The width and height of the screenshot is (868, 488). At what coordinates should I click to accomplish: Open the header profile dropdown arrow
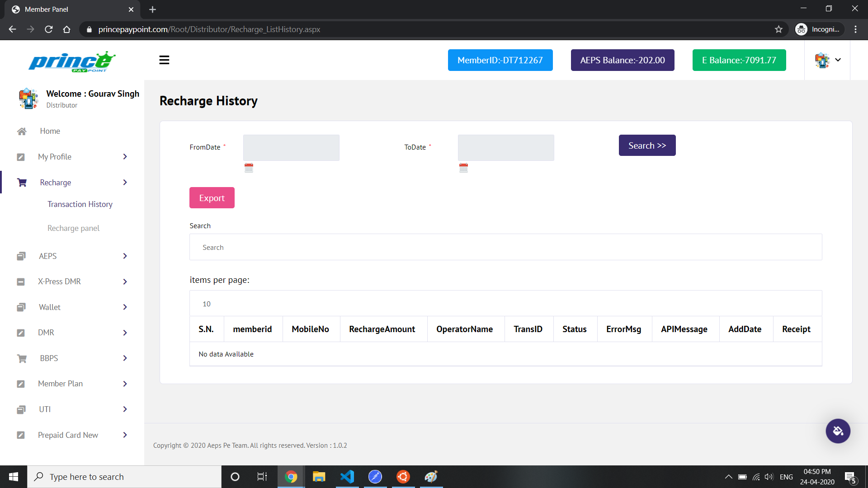[x=838, y=60]
